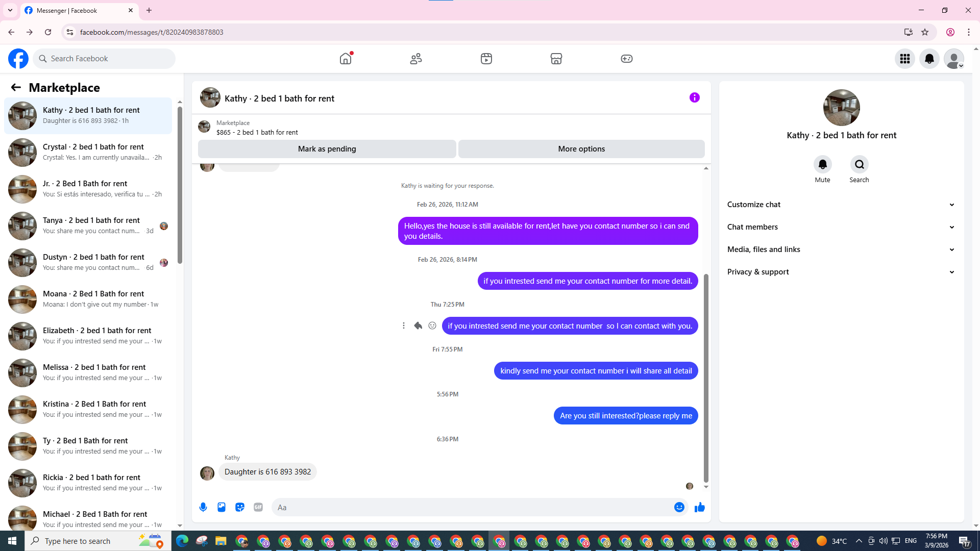Click the More options button
The width and height of the screenshot is (980, 551).
581,149
